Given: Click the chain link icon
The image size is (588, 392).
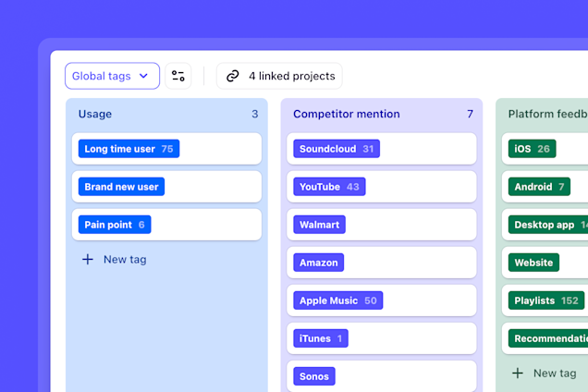Looking at the screenshot, I should click(232, 76).
